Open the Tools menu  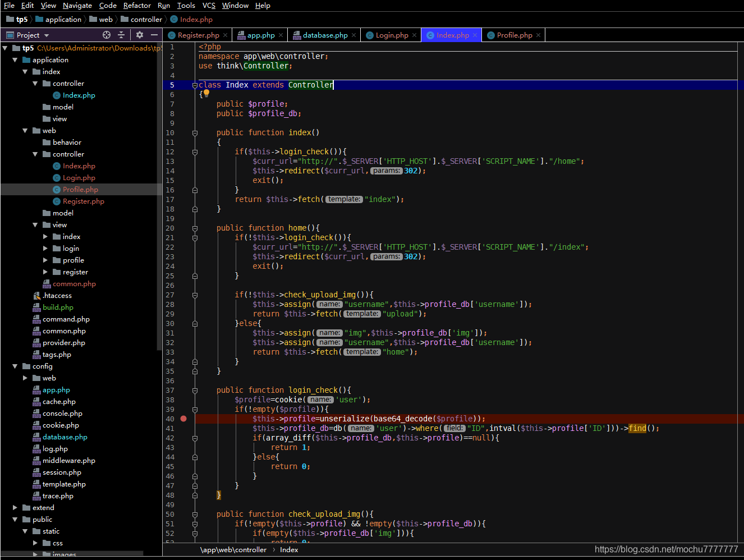[186, 5]
